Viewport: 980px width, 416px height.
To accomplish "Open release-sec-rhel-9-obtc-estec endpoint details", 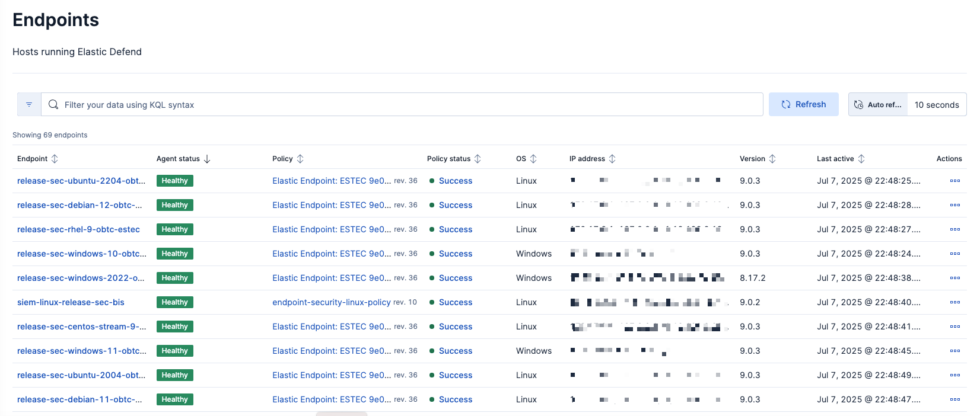I will [x=78, y=229].
